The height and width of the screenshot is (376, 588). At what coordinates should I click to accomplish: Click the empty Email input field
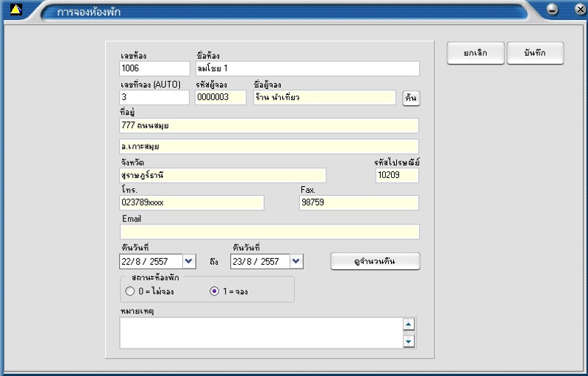click(x=270, y=232)
